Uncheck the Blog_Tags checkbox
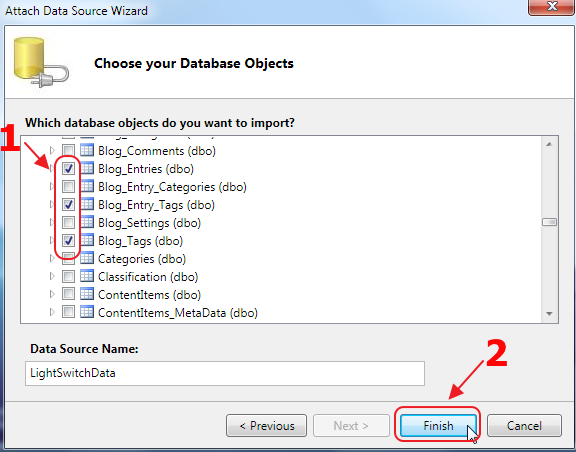The height and width of the screenshot is (452, 576). coord(68,240)
